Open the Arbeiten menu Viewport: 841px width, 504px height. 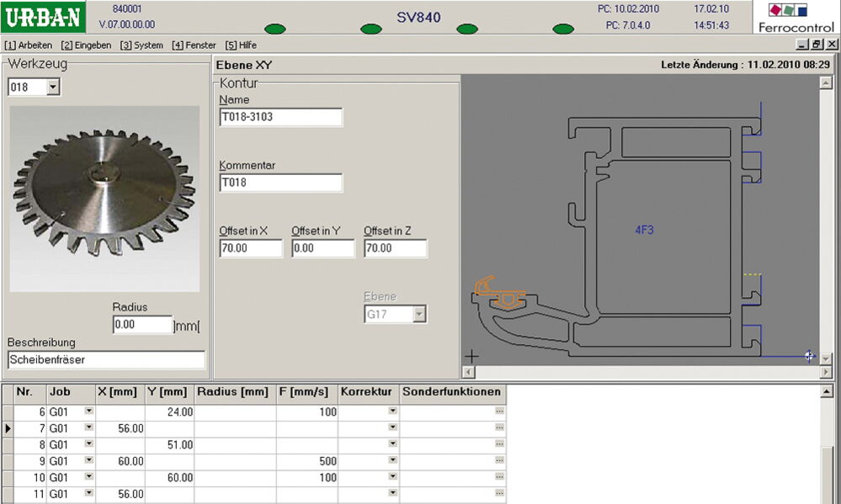[29, 45]
